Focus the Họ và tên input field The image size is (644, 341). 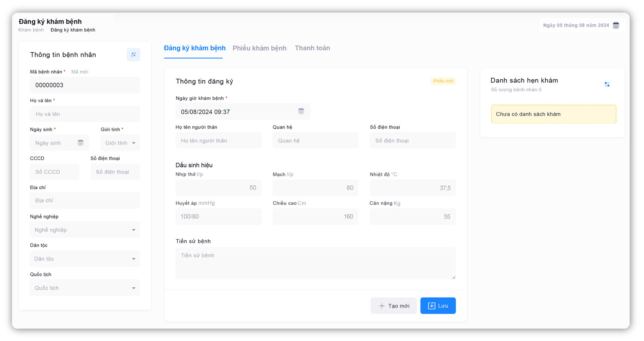[85, 114]
